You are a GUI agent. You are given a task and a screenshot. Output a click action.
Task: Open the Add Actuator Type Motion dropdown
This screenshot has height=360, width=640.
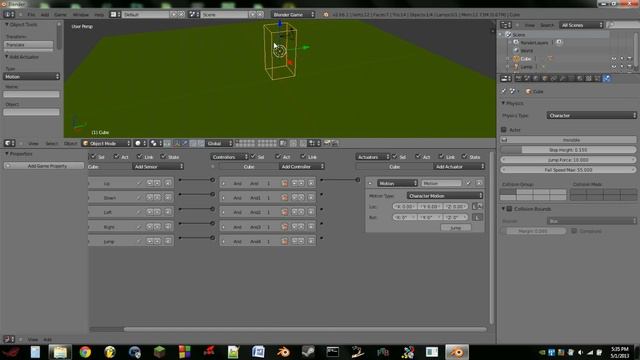31,76
